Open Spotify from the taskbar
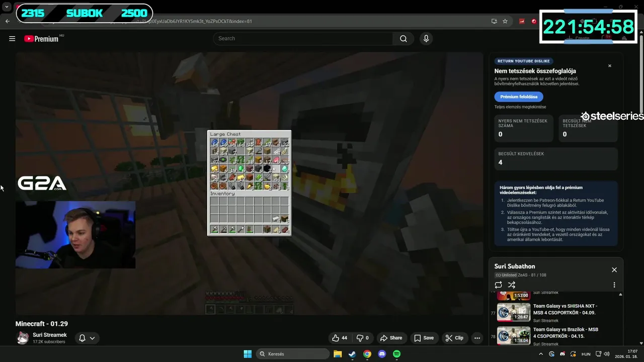Screen dimensions: 644x362 point(396,354)
